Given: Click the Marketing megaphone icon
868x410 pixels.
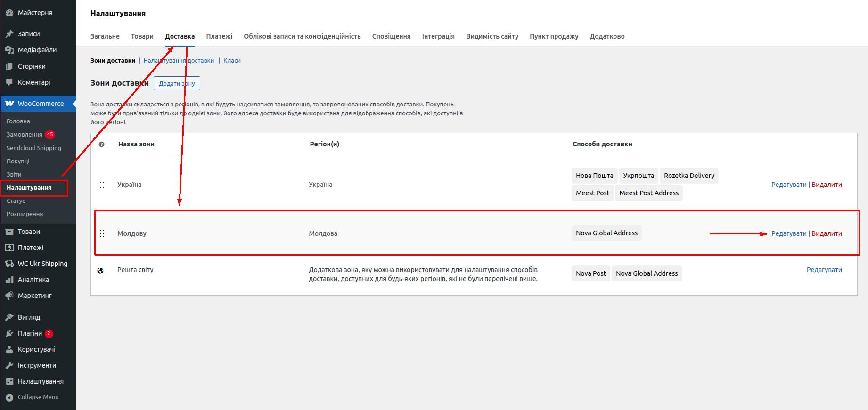Looking at the screenshot, I should [9, 296].
